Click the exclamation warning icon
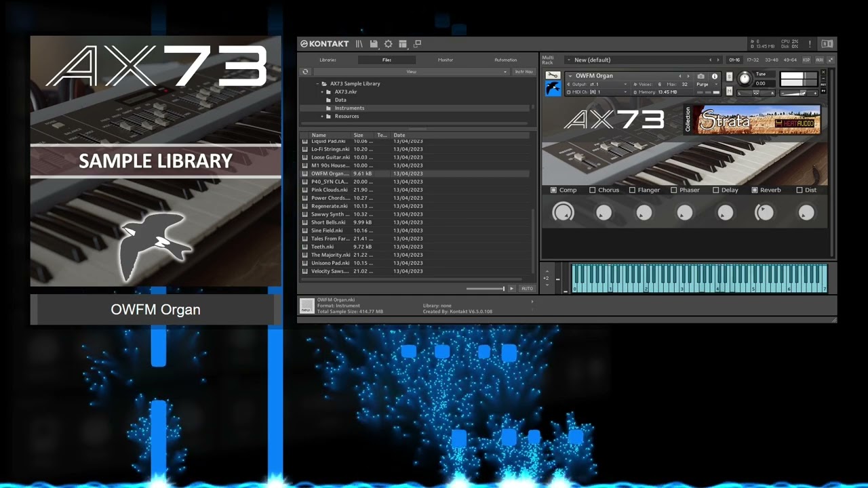This screenshot has width=868, height=488. coord(810,44)
